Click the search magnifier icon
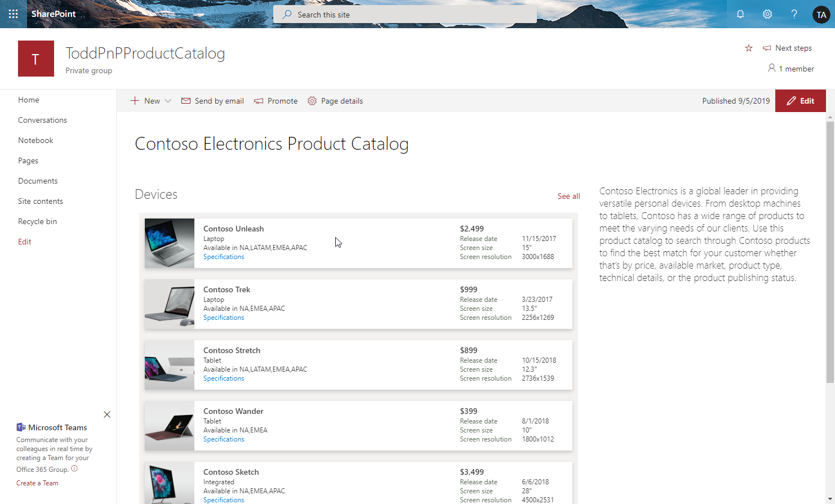835x504 pixels. point(287,14)
